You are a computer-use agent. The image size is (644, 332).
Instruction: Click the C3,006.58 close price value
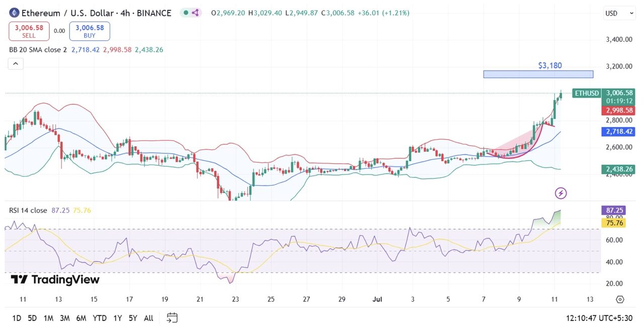338,13
